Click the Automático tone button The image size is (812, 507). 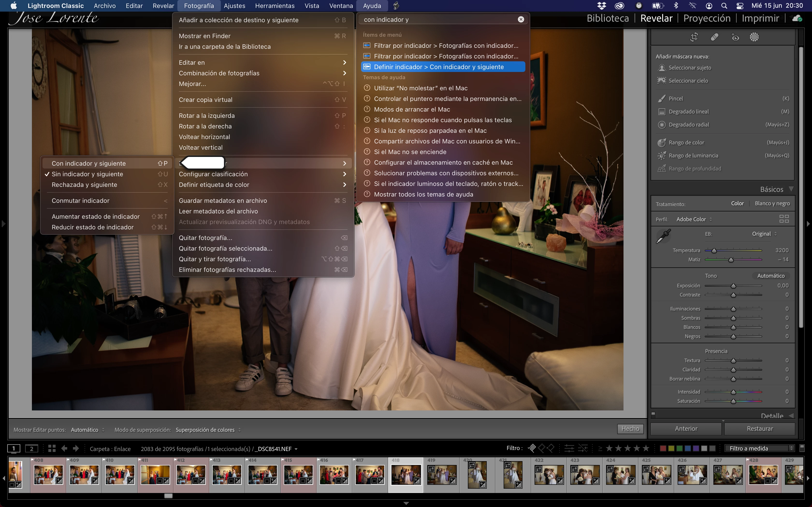tap(771, 276)
